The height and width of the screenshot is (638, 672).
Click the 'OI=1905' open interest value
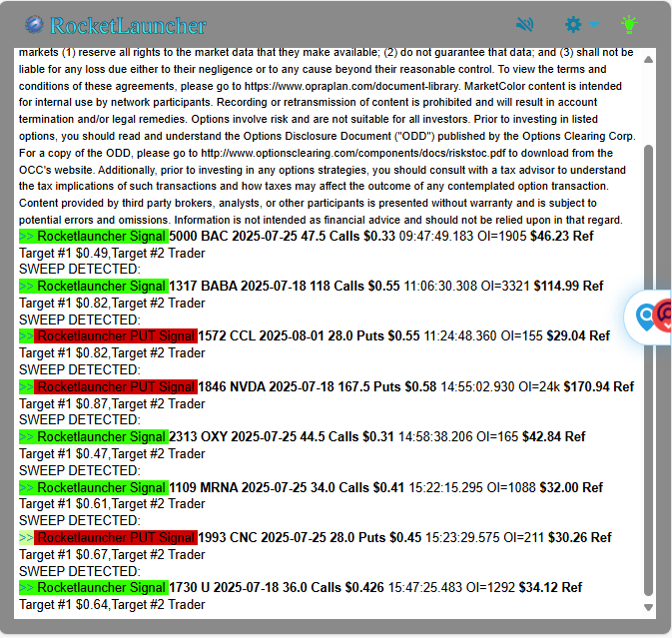point(502,236)
